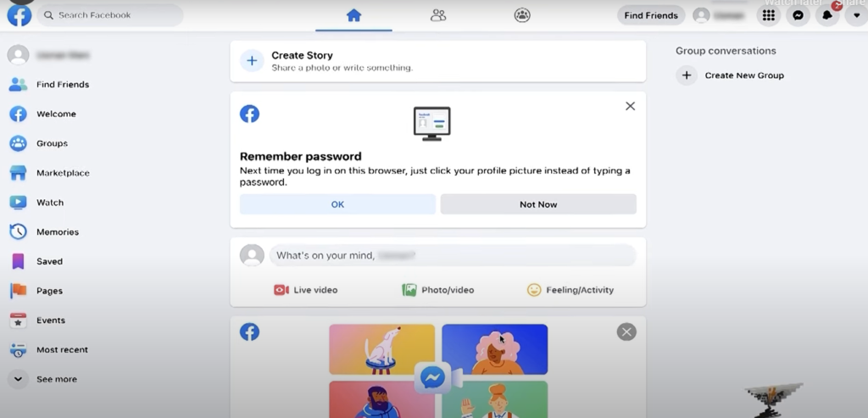The height and width of the screenshot is (418, 868).
Task: Open the nine-dot menu grid icon
Action: point(768,15)
